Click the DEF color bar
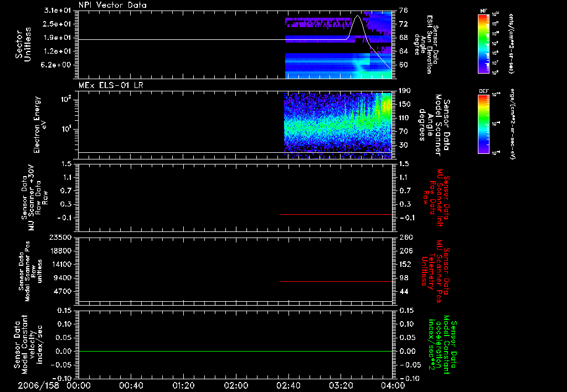Image resolution: width=567 pixels, height=392 pixels. [484, 123]
